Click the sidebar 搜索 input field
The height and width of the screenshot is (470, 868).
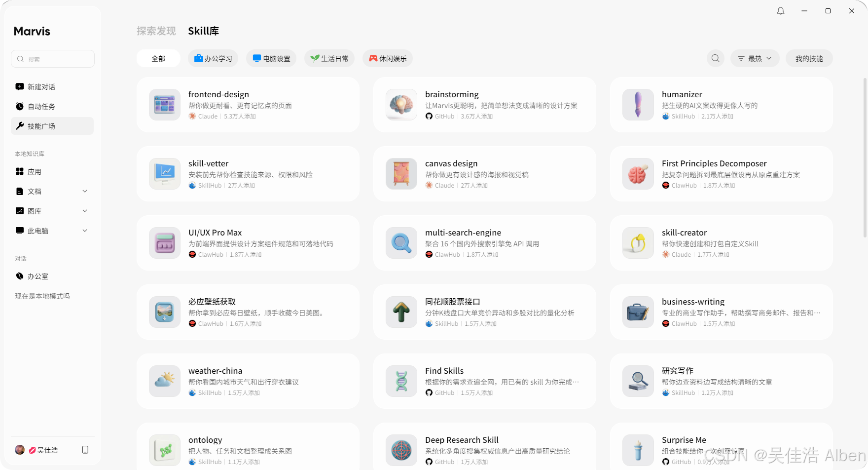coord(53,59)
